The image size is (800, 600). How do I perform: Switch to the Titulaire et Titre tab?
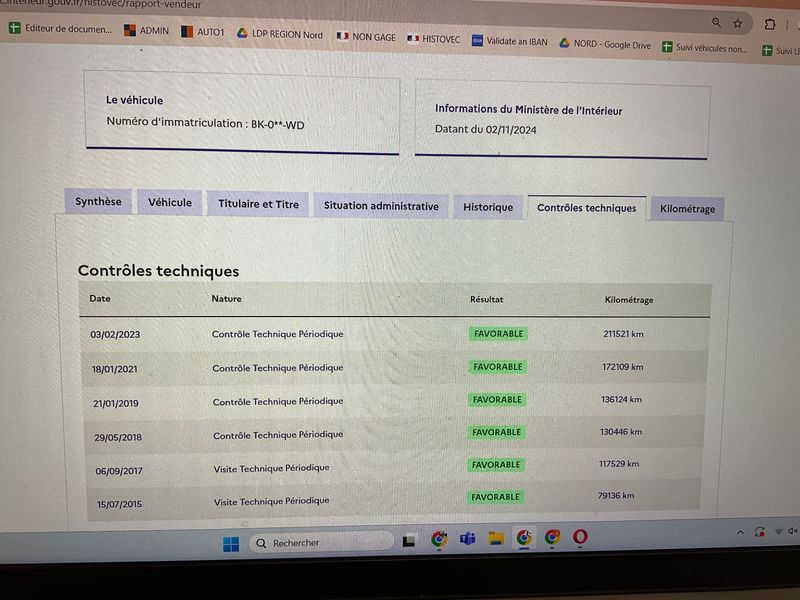pyautogui.click(x=258, y=204)
